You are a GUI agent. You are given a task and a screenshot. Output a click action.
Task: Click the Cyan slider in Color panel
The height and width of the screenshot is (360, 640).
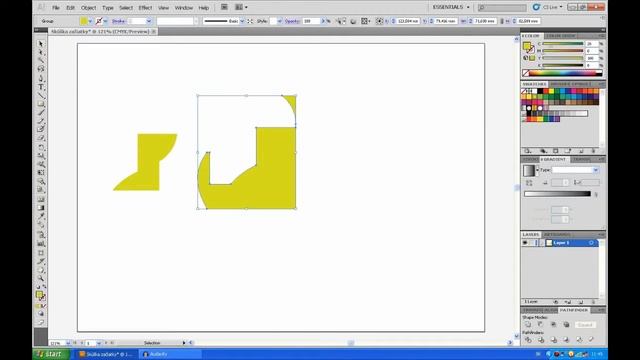pos(563,44)
